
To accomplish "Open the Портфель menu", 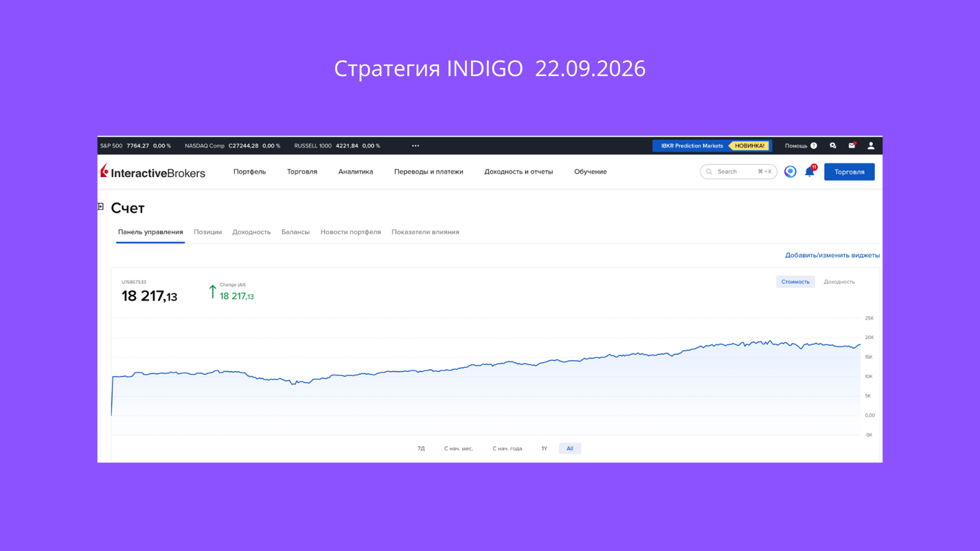I will pyautogui.click(x=249, y=172).
